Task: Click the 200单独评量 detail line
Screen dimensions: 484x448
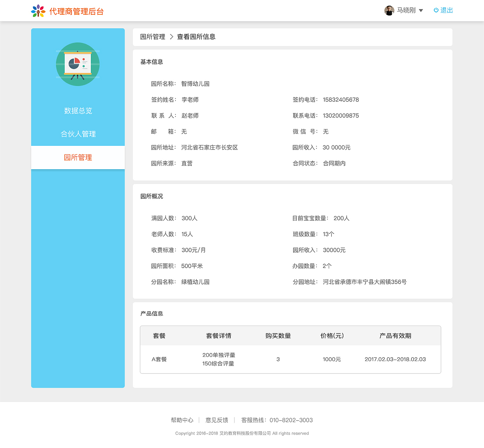Action: (219, 355)
